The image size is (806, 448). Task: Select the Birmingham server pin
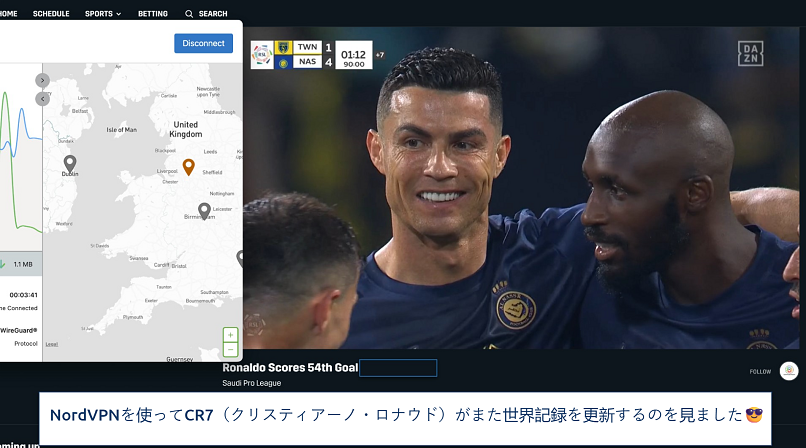pyautogui.click(x=204, y=210)
